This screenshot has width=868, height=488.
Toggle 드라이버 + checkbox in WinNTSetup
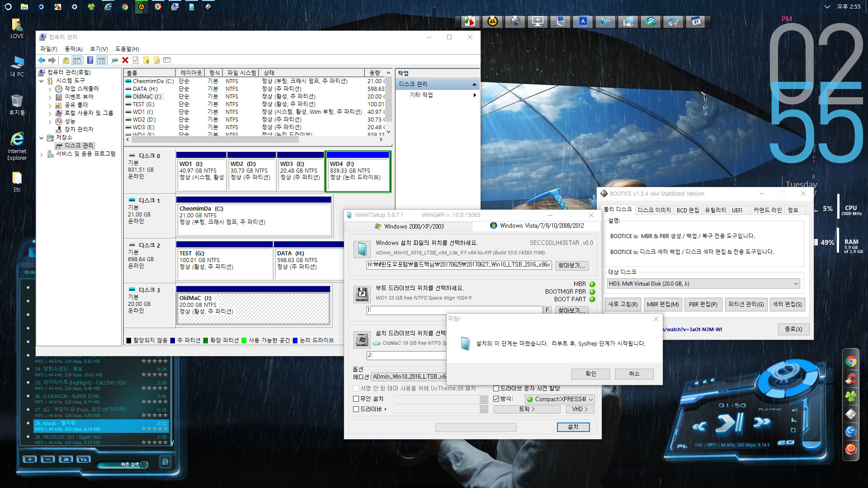pyautogui.click(x=356, y=409)
